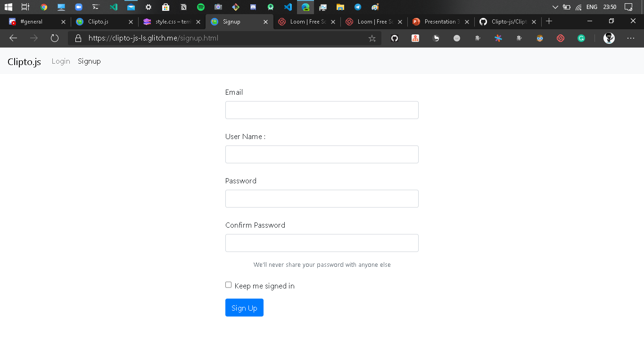The width and height of the screenshot is (644, 362).
Task: Reload the current page
Action: coord(55,38)
